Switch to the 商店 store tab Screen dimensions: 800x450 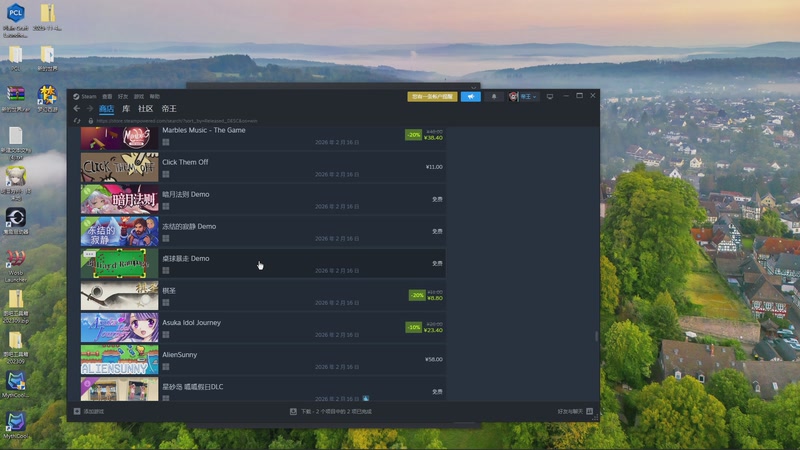click(106, 109)
